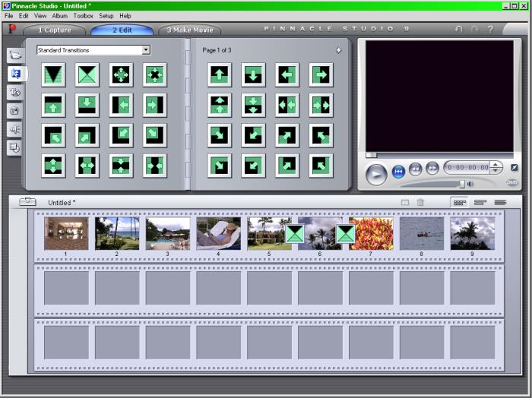
Task: Go to next album page via diamond arrow
Action: click(x=338, y=50)
